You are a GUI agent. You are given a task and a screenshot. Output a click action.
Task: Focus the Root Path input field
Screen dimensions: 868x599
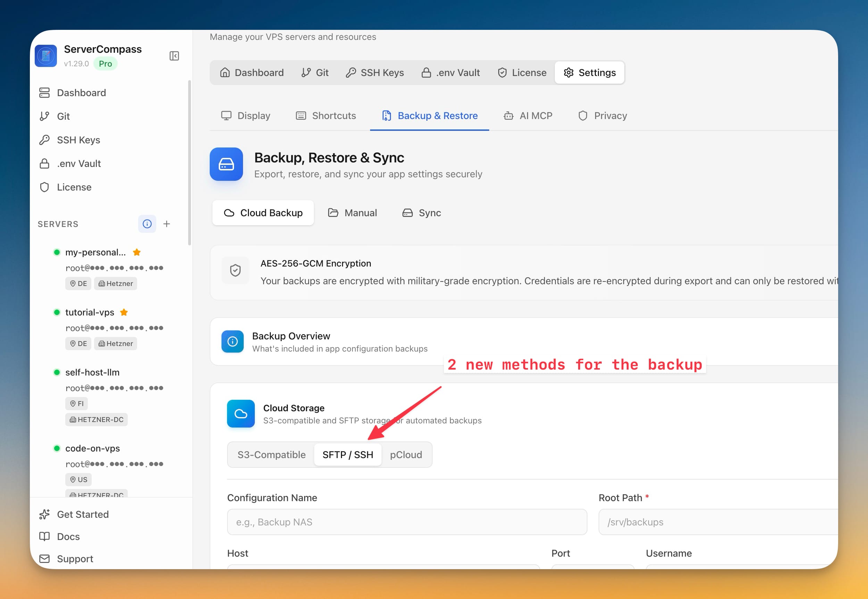coord(718,522)
